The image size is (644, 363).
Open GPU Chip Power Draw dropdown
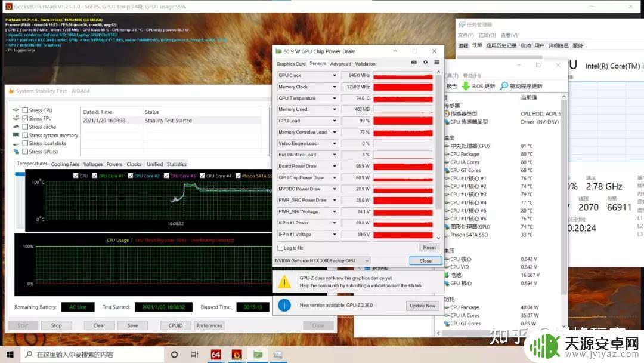pyautogui.click(x=335, y=177)
